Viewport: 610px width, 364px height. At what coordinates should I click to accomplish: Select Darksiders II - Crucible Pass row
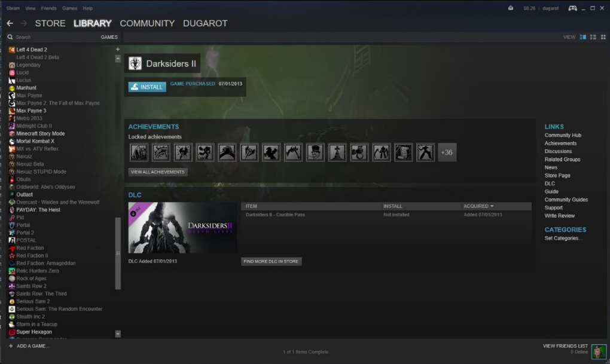pyautogui.click(x=386, y=215)
